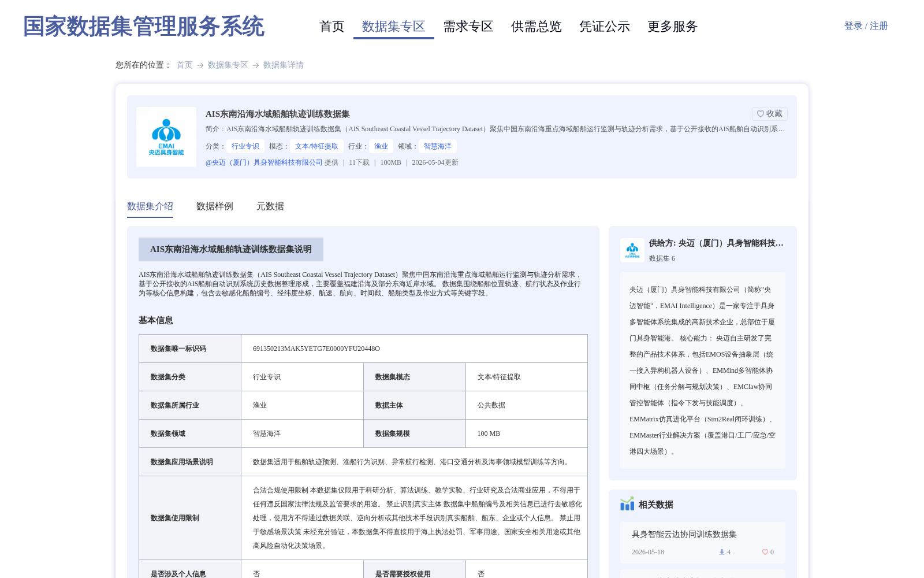Click the 相关数据 chart icon
Viewport: 924px width, 578px height.
click(627, 504)
